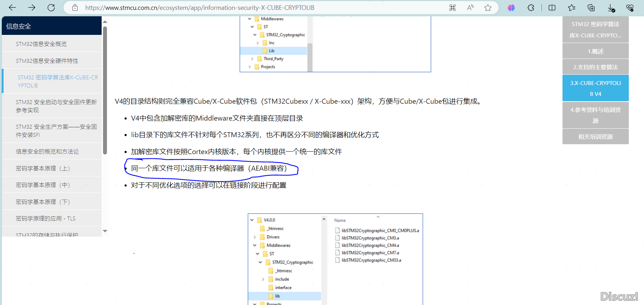Expand the include folder in lower tree
Screen dimensions: 644x305
pos(263,279)
